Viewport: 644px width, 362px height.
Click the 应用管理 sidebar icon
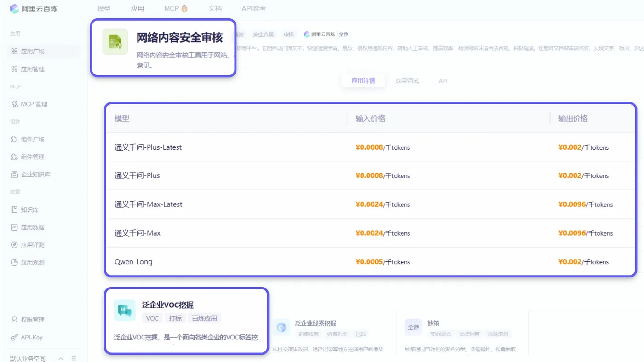tap(14, 69)
